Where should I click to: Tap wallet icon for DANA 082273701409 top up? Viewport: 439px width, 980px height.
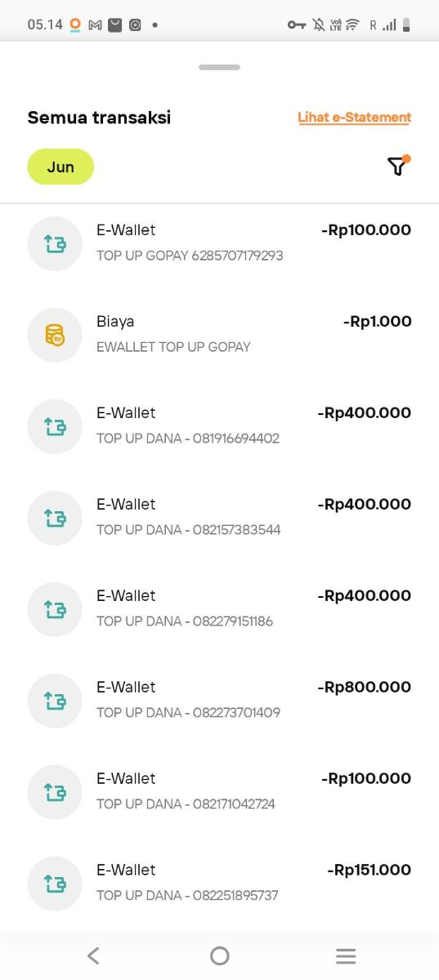56,701
